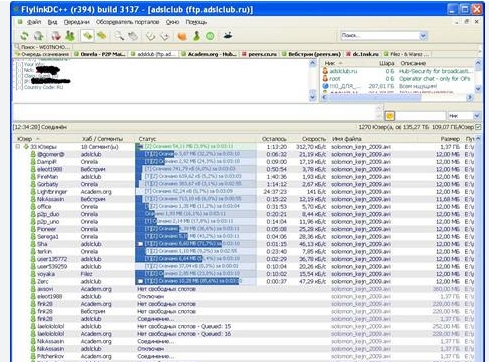Click the round green circle toolbar icon
This screenshot has width=489, height=362.
pyautogui.click(x=210, y=36)
